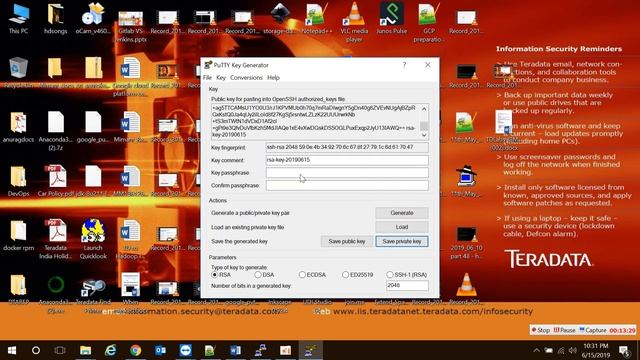Click the Key comment field

(x=347, y=160)
